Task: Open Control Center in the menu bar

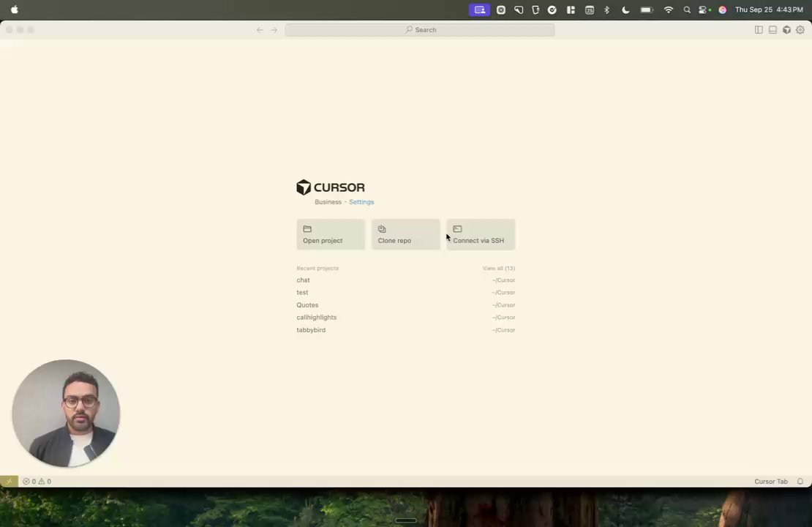Action: 704,10
